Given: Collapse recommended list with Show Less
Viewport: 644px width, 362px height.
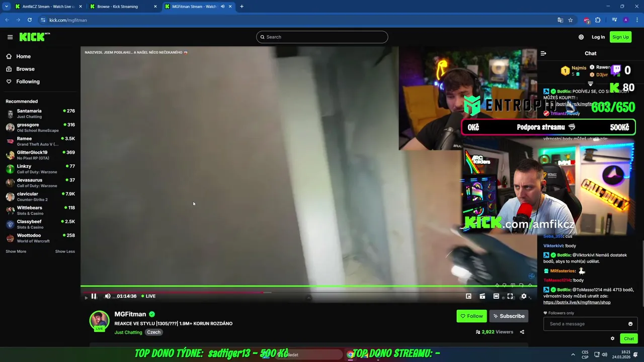Looking at the screenshot, I should coord(65,251).
